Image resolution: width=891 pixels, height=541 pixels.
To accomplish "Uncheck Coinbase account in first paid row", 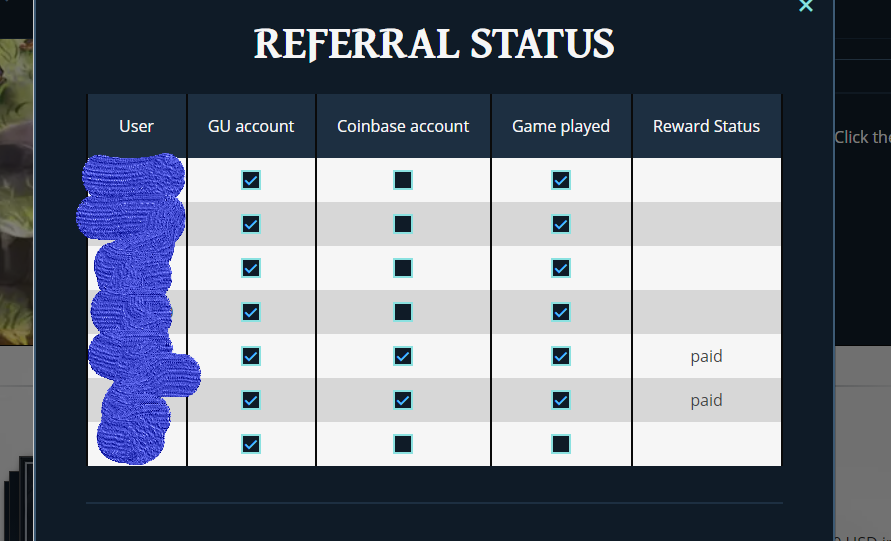I will (x=403, y=356).
